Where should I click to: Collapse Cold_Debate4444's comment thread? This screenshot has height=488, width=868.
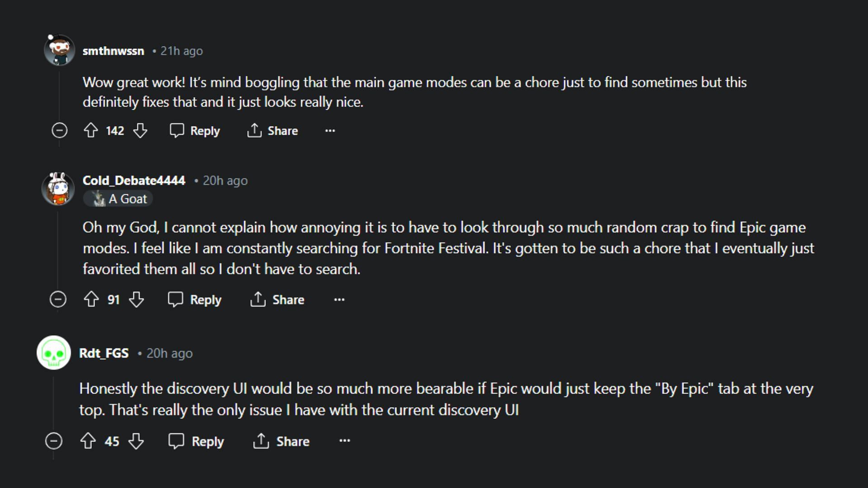point(58,299)
